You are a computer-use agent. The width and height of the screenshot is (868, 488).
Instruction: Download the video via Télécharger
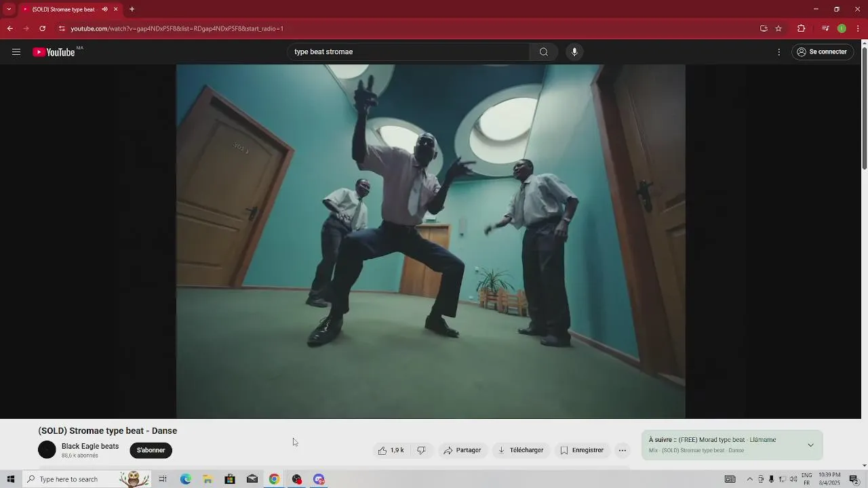[521, 450]
